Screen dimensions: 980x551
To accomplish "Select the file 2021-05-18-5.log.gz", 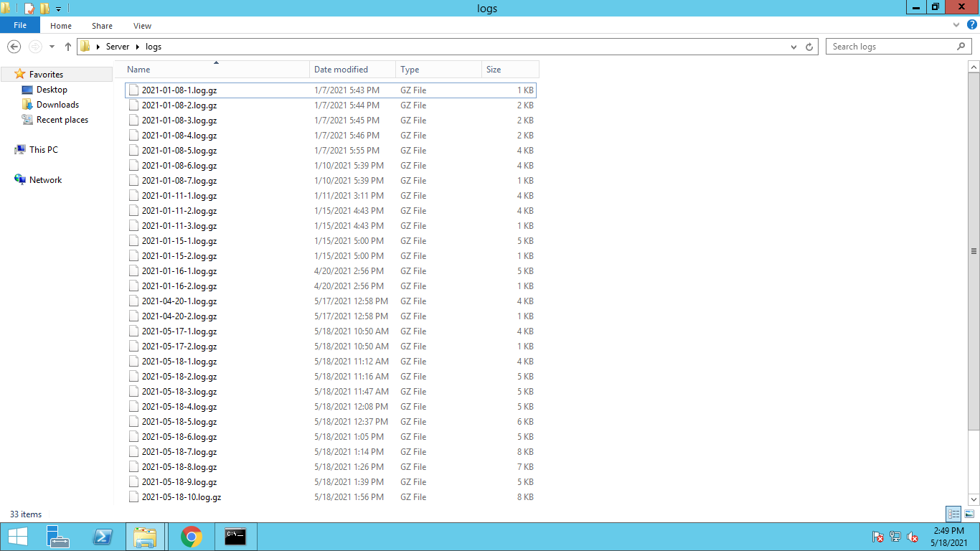I will (x=331, y=422).
